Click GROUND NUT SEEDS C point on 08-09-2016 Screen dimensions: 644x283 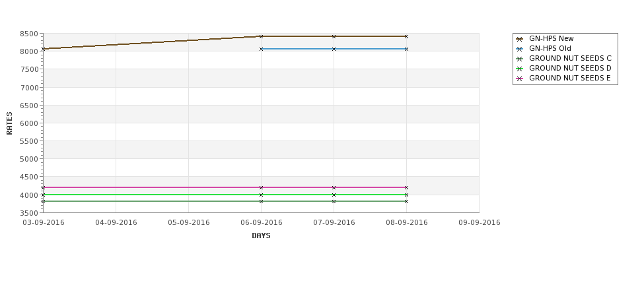407,201
